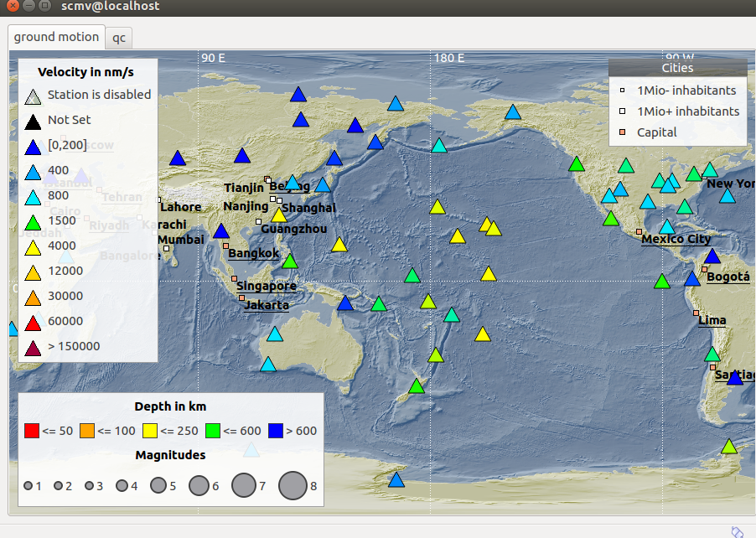Select the green station below the Guangzhou label
756x538 pixels.
(x=290, y=261)
